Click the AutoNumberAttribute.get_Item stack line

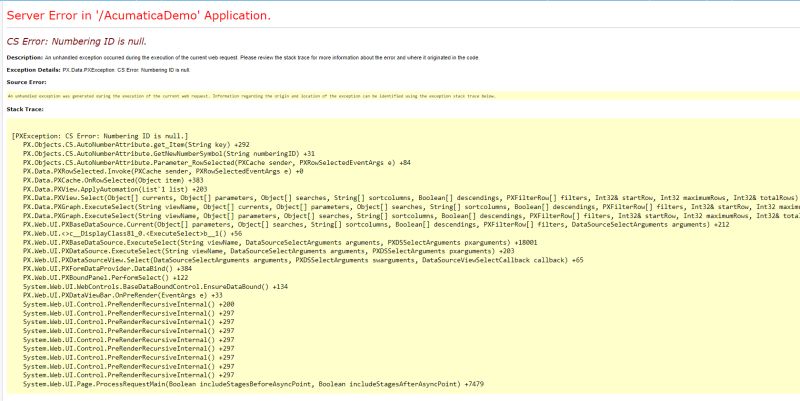tap(136, 145)
